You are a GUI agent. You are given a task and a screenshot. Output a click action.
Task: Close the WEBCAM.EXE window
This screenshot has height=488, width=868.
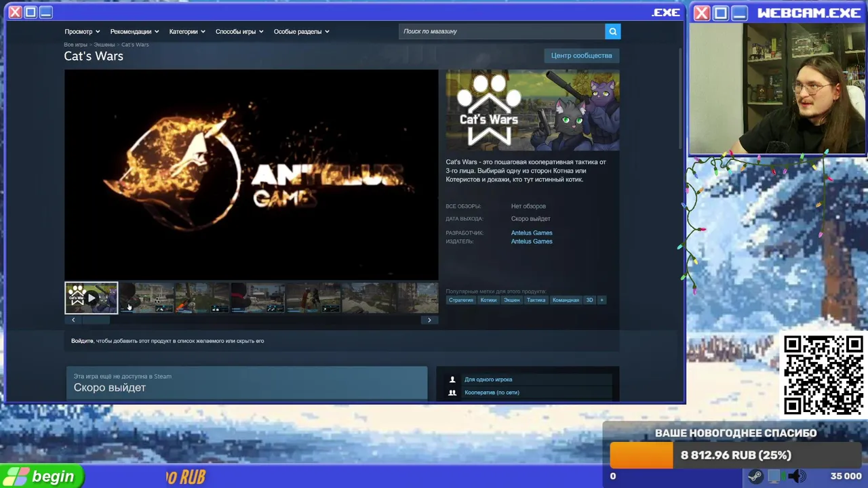(702, 13)
